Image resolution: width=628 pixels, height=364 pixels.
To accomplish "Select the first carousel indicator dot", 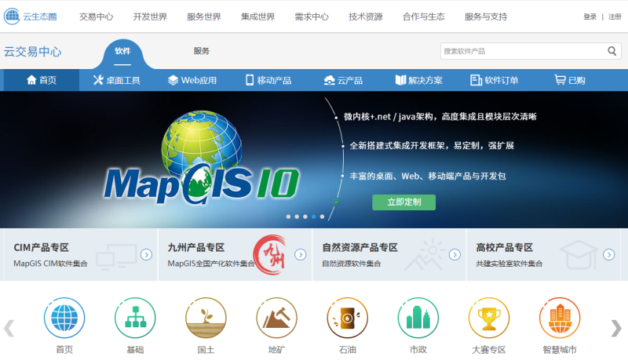I will pos(288,217).
